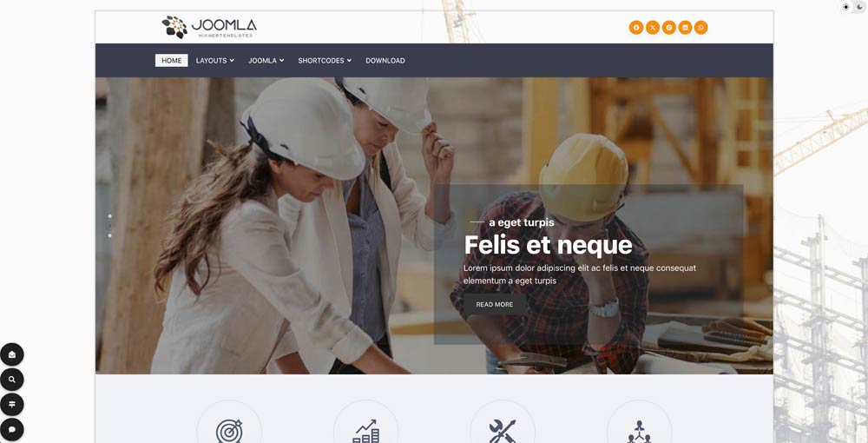This screenshot has width=868, height=443.
Task: Open the floating search magnifier button
Action: [x=11, y=380]
